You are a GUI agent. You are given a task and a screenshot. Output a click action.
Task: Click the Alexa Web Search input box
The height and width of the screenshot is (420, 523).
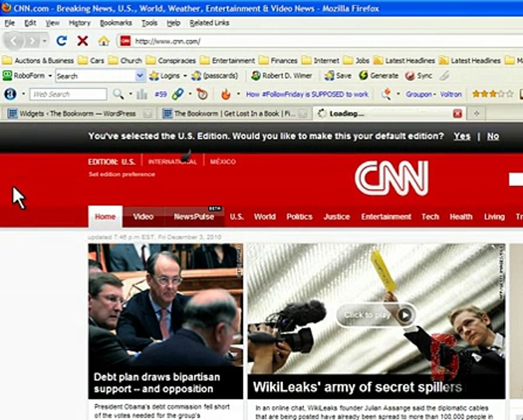[68, 94]
